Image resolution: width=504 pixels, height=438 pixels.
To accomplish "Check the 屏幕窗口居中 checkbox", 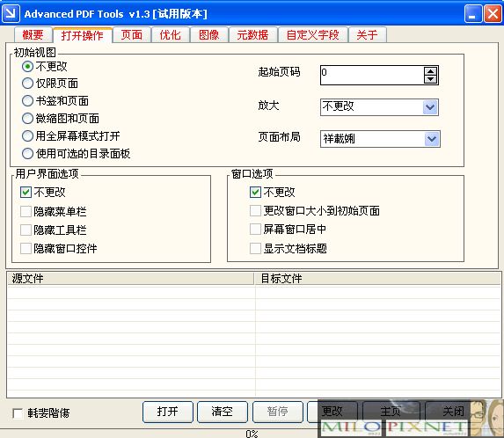I will pyautogui.click(x=255, y=230).
